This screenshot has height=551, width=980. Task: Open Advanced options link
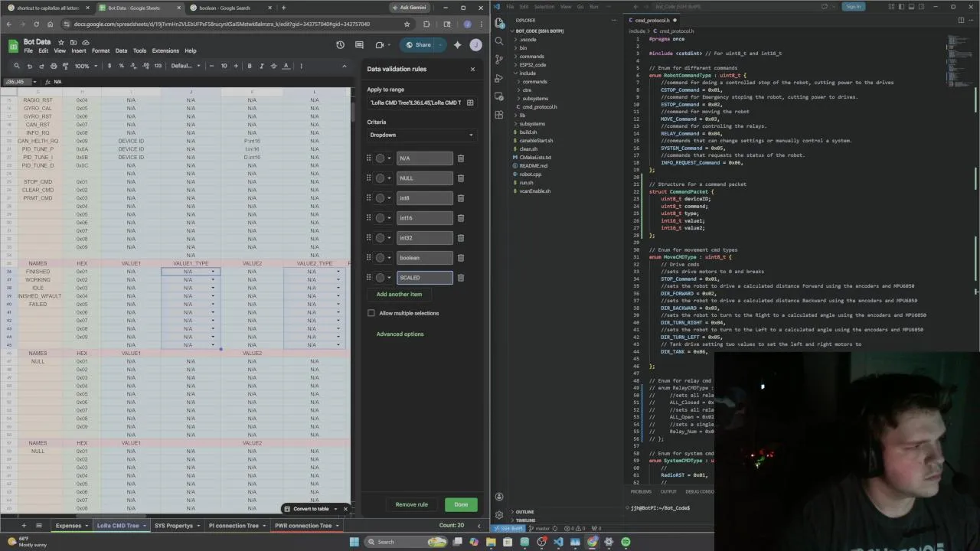click(400, 334)
